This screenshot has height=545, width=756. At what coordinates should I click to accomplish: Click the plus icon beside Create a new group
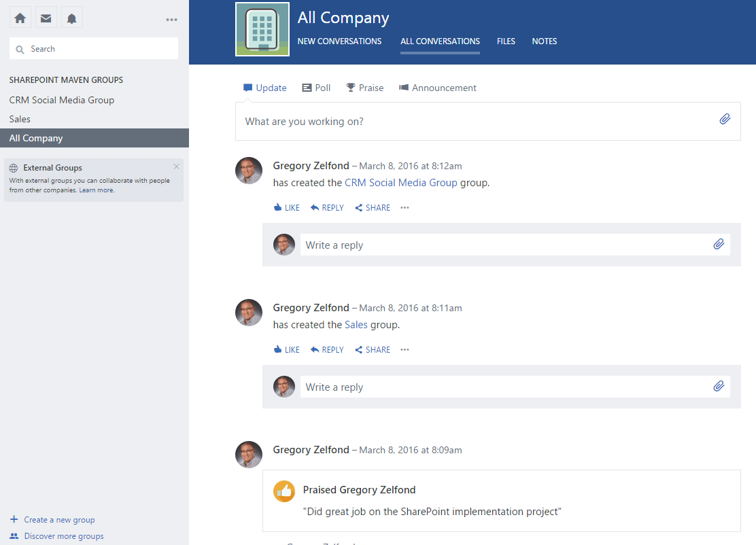[14, 519]
